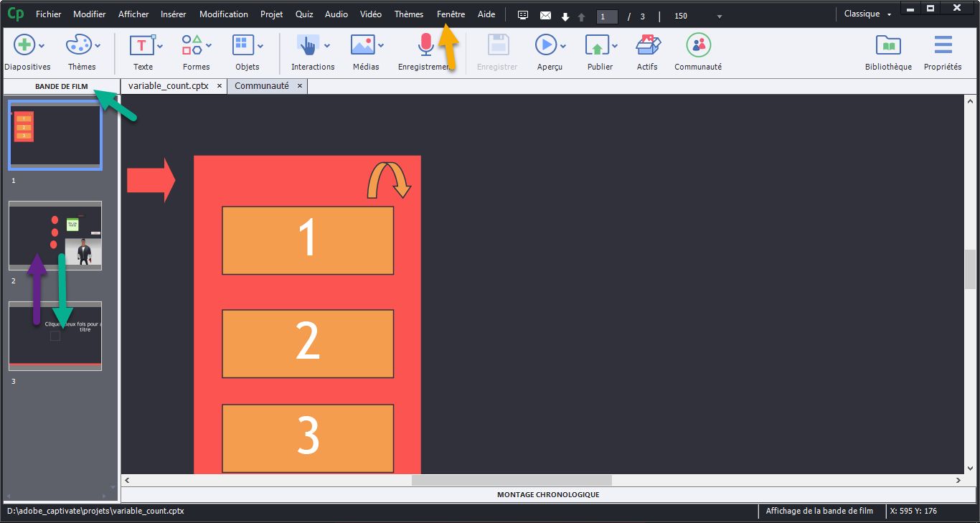Select the Texte tool icon
The height and width of the screenshot is (523, 980).
[x=141, y=45]
